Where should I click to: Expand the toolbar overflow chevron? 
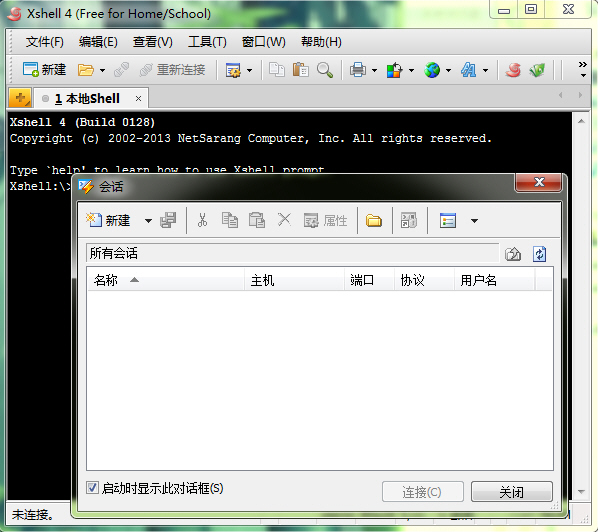582,69
